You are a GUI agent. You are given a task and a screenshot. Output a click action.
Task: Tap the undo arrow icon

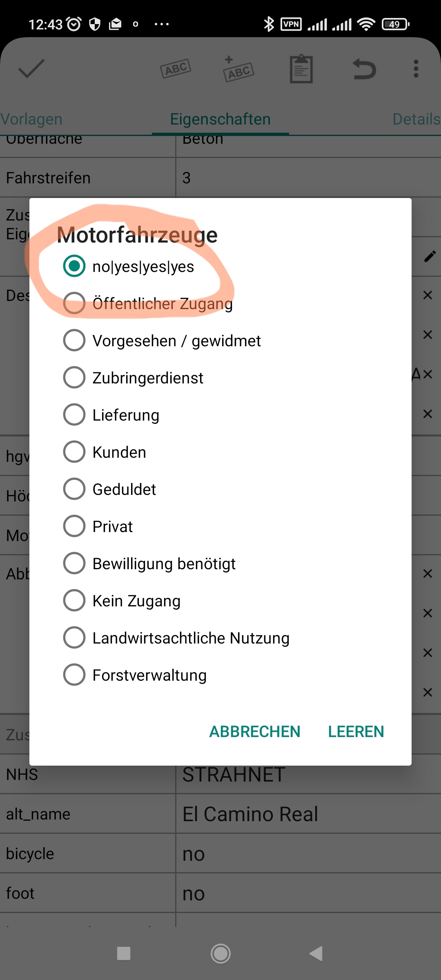tap(364, 69)
